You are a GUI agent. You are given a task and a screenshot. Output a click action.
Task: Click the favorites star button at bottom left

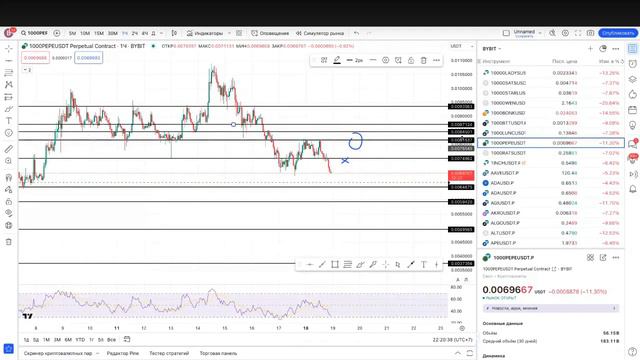pos(9,349)
